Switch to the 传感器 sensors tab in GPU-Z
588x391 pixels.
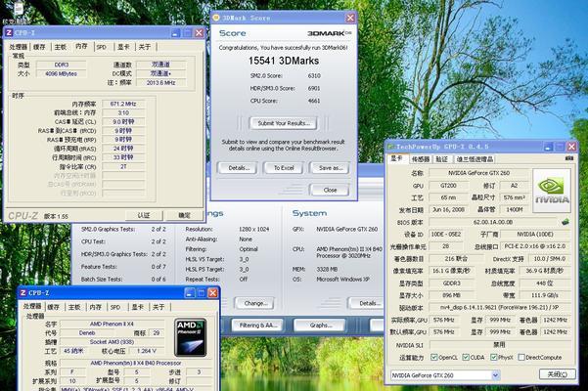coord(421,159)
